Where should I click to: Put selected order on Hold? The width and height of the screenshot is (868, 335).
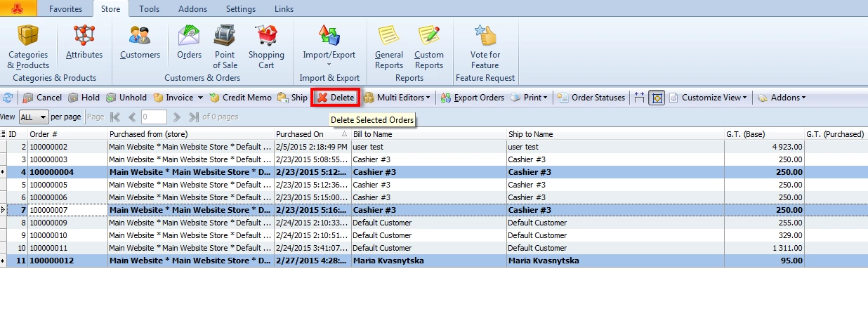(x=84, y=98)
